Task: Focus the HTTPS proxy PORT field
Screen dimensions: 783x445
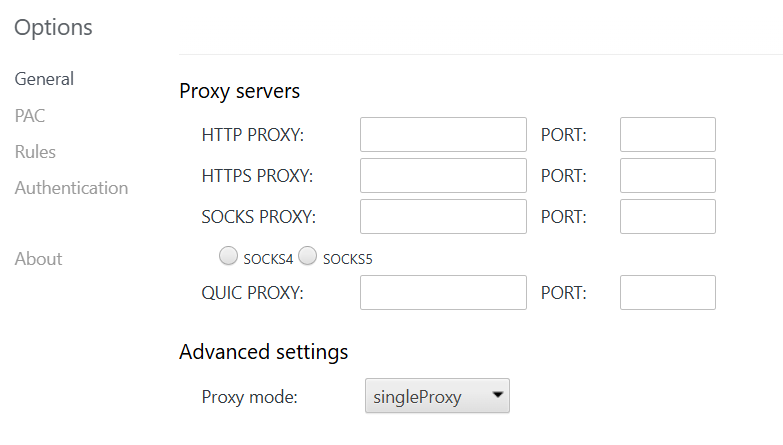Action: (667, 175)
